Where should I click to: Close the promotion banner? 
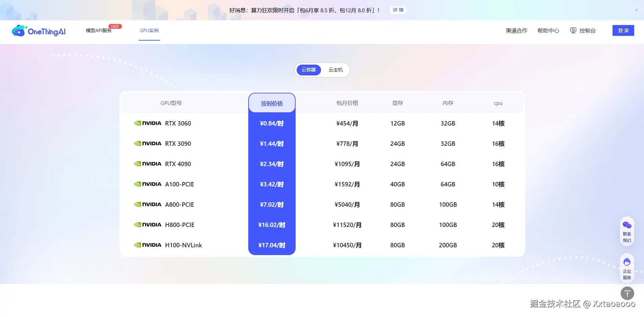[x=637, y=10]
